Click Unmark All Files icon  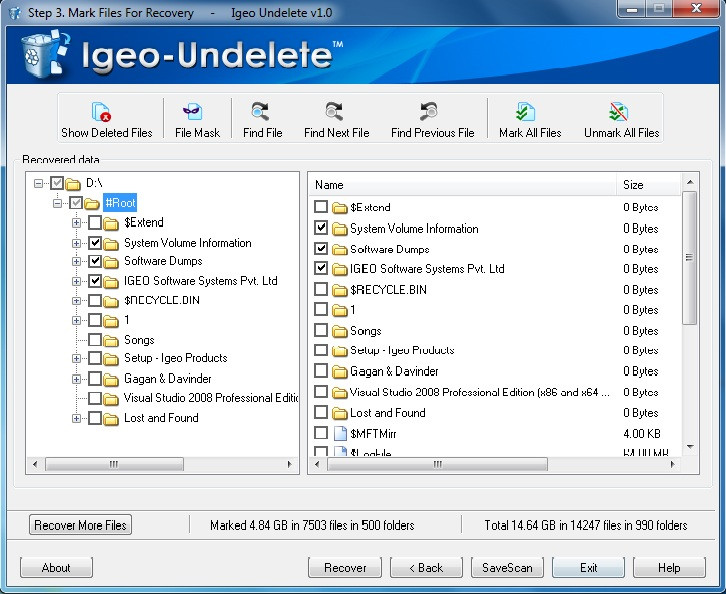click(x=619, y=112)
